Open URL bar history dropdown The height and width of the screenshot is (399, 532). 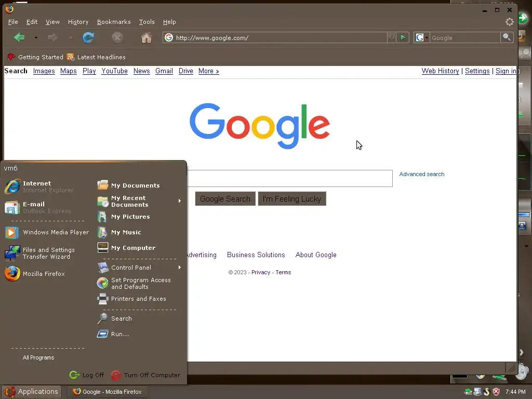pos(392,37)
